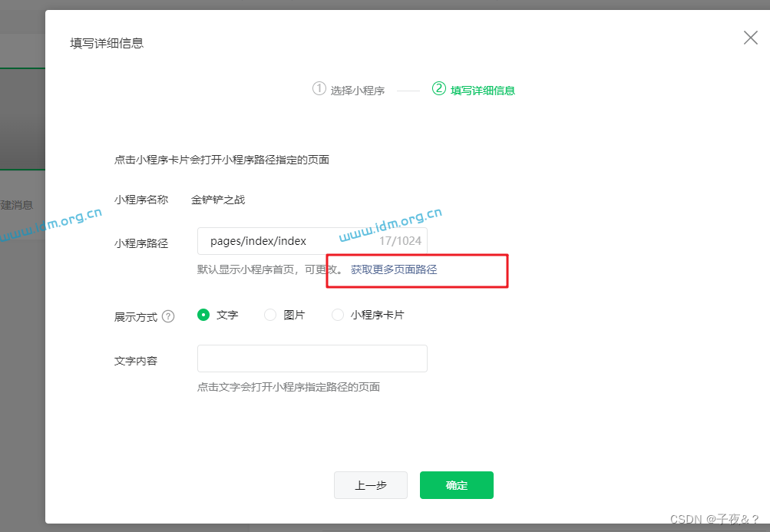Click step 2 填写详细信息
The height and width of the screenshot is (532, 770).
(474, 90)
